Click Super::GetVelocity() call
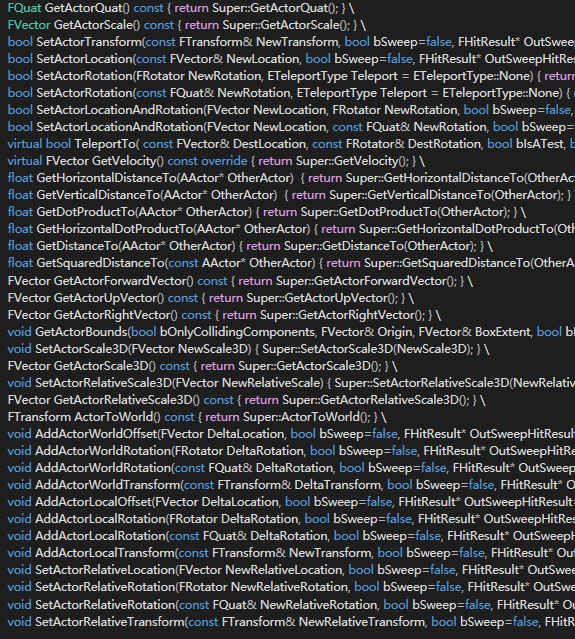 coord(352,161)
